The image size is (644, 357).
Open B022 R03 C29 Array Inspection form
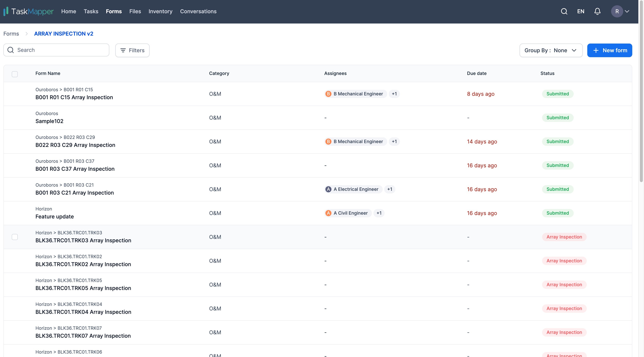75,145
